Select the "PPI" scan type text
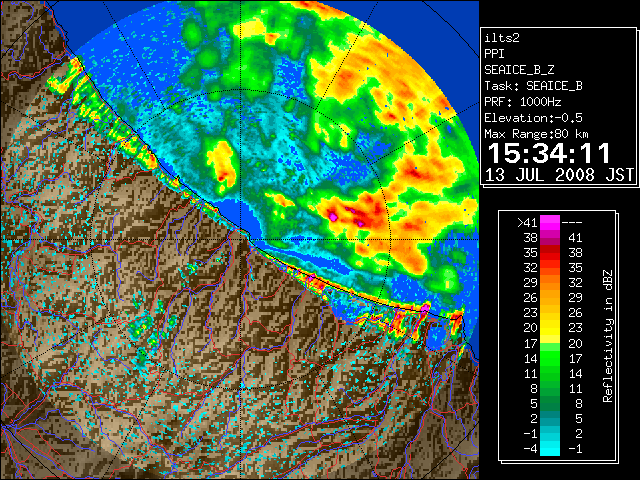This screenshot has height=480, width=640. pyautogui.click(x=494, y=54)
